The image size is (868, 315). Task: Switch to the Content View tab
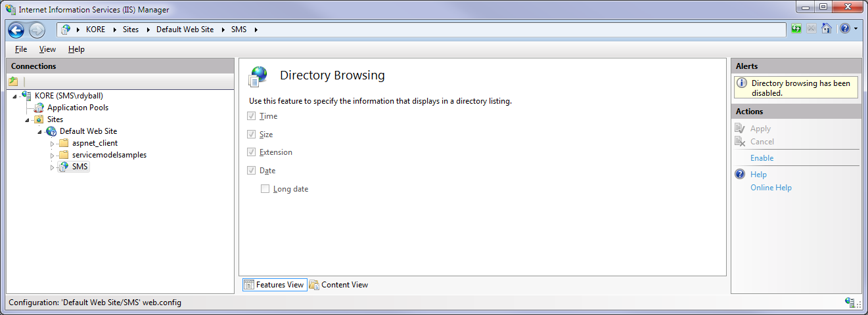tap(339, 285)
